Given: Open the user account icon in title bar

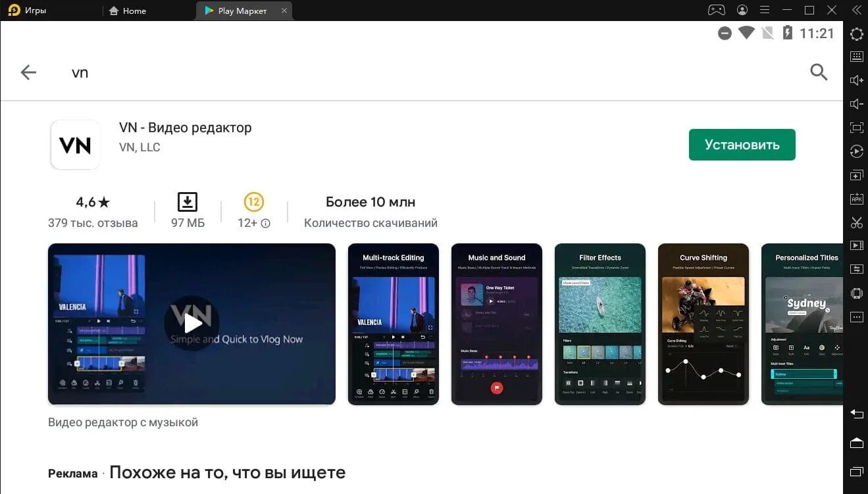Looking at the screenshot, I should coord(742,10).
